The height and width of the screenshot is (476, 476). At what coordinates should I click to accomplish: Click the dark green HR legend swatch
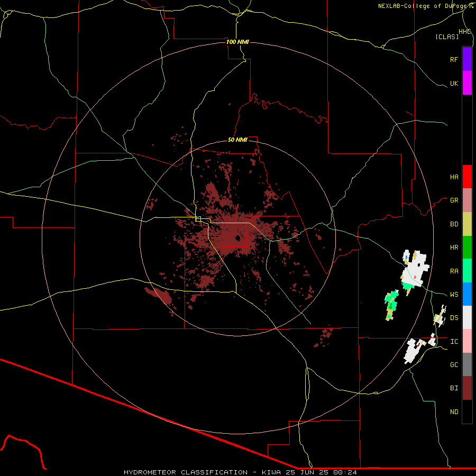coord(467,247)
